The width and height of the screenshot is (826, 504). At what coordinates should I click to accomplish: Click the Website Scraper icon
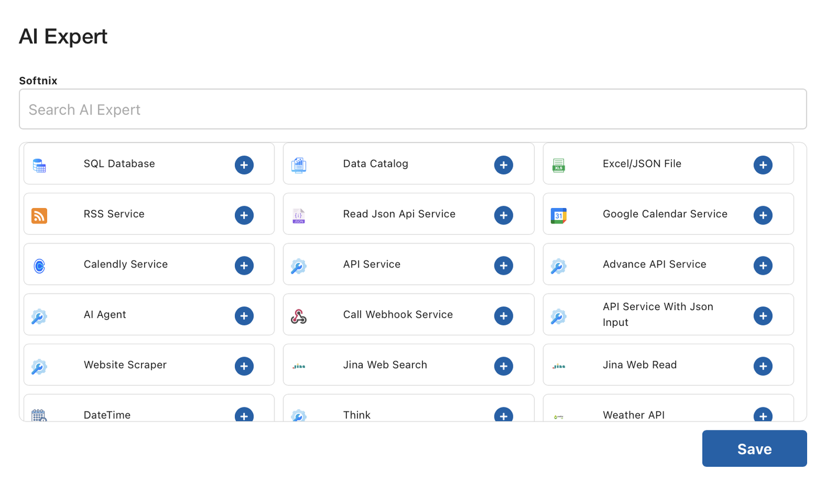(39, 367)
